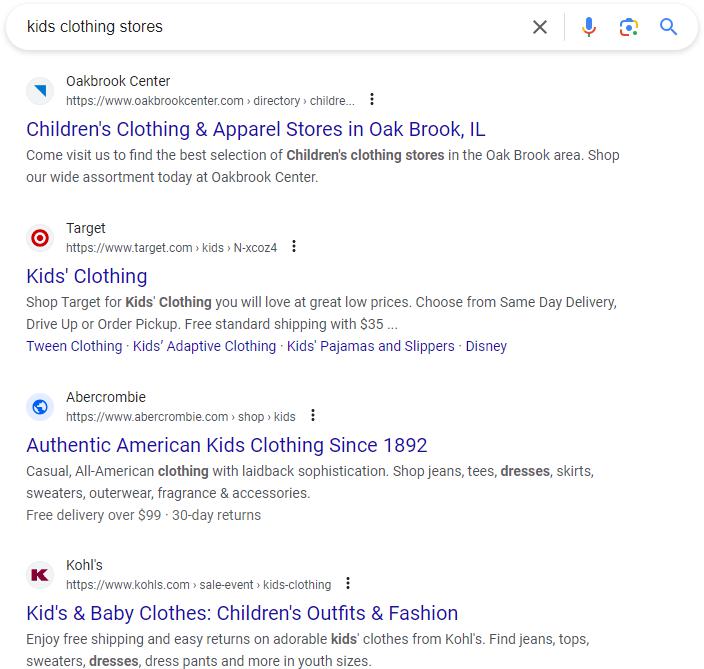This screenshot has width=704, height=669.
Task: Click into the search query field
Action: (270, 27)
